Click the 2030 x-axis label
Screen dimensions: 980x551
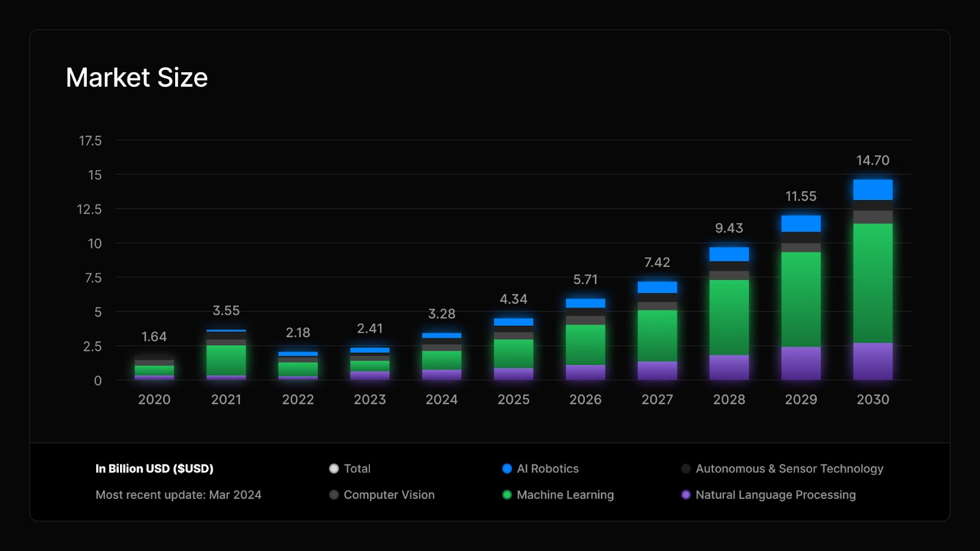point(873,400)
